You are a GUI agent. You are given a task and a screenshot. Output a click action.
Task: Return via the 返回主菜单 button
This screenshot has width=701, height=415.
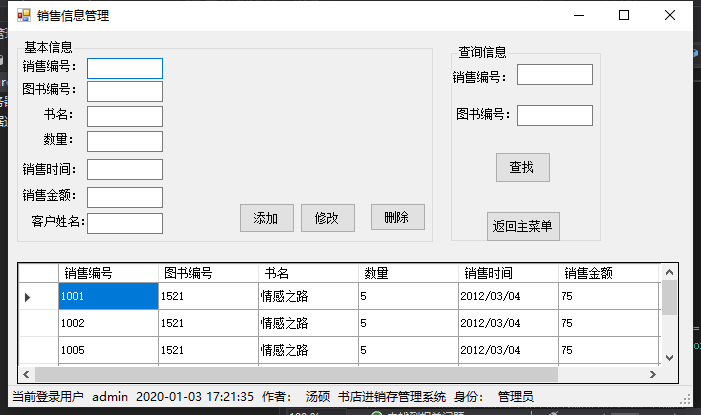tap(523, 226)
